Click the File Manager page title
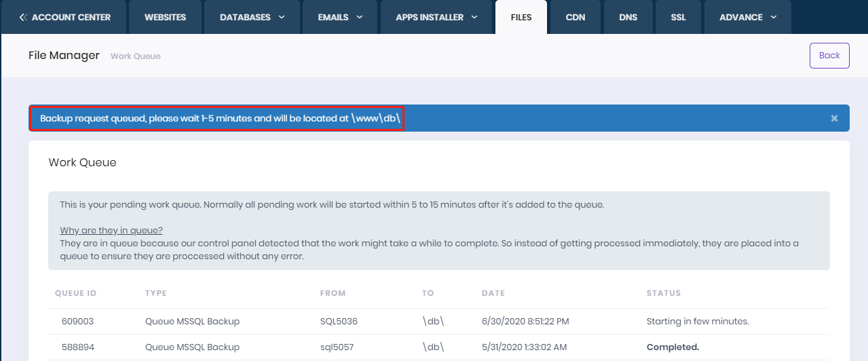The height and width of the screenshot is (361, 868). tap(64, 56)
